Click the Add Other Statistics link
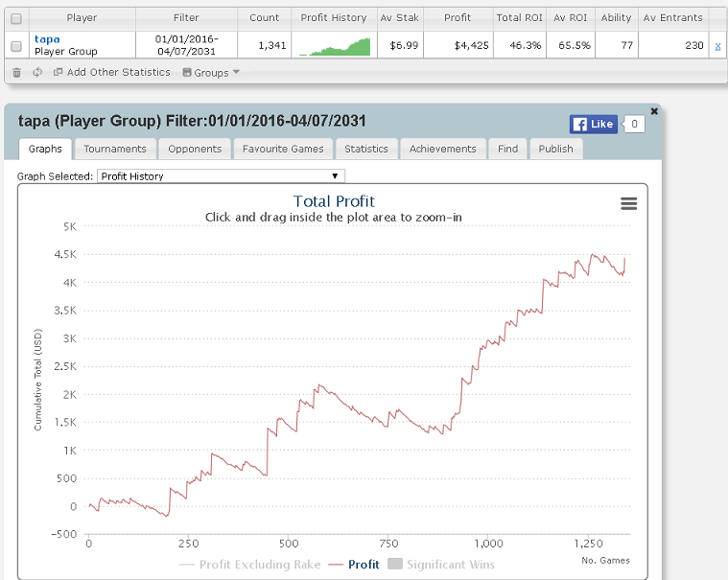This screenshot has height=580, width=728. [x=112, y=73]
